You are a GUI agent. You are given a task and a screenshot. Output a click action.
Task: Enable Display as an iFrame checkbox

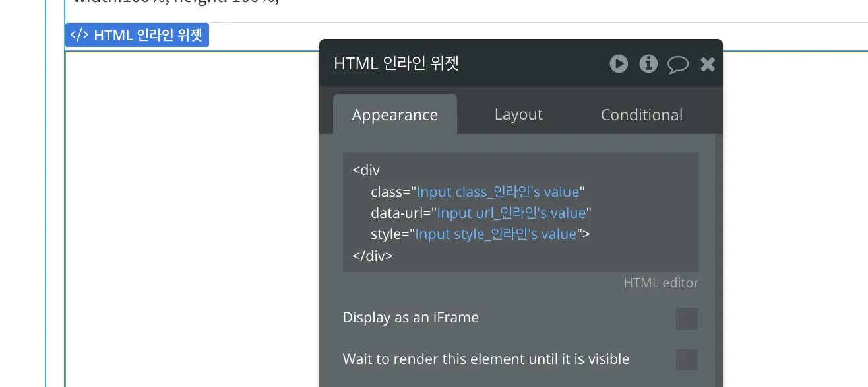coord(687,318)
